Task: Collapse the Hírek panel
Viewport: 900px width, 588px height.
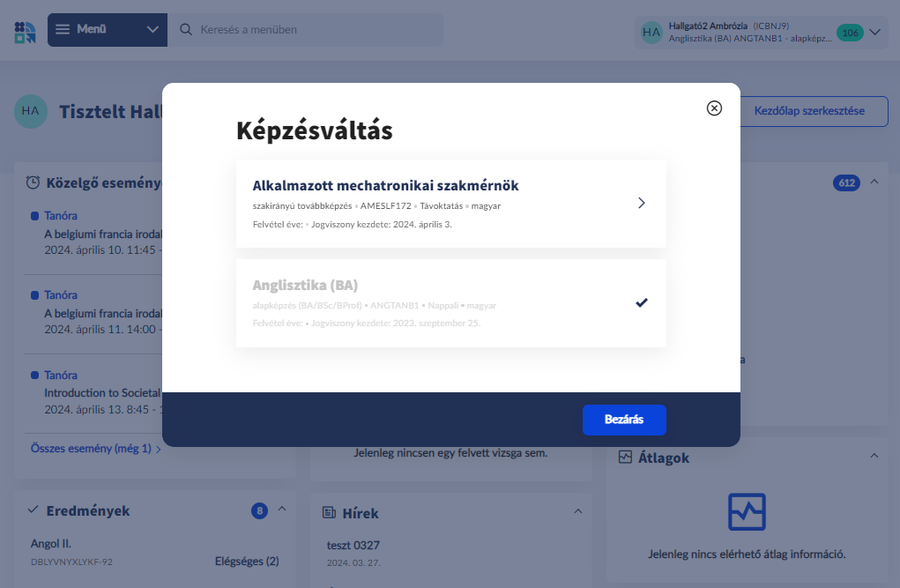Action: 578,511
